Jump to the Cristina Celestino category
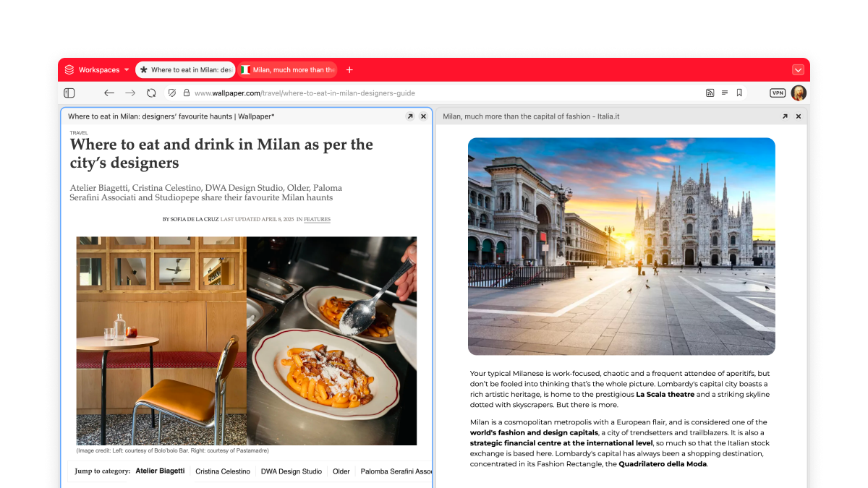The width and height of the screenshot is (868, 488). [223, 471]
